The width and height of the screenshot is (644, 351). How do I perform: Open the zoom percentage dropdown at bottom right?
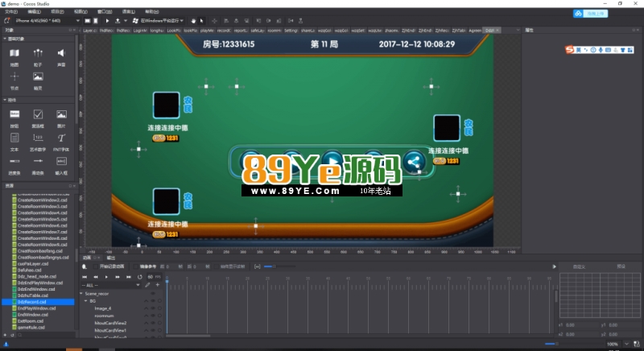(x=626, y=344)
